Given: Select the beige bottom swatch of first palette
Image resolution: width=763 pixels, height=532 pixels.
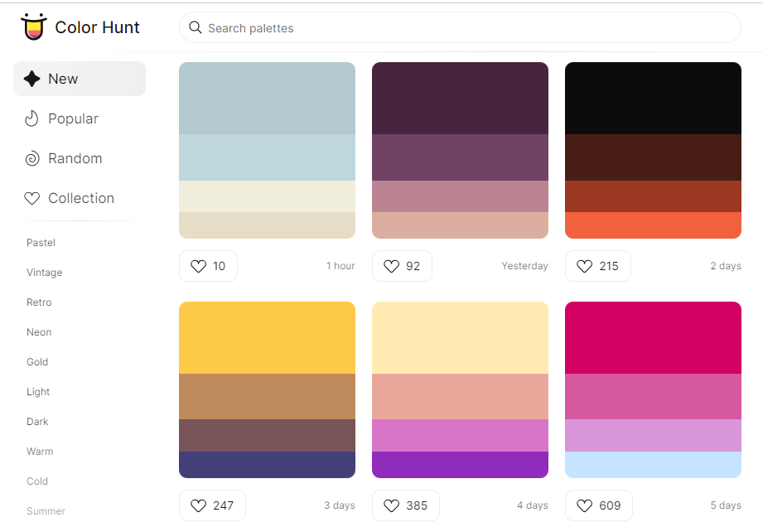Looking at the screenshot, I should (x=267, y=225).
